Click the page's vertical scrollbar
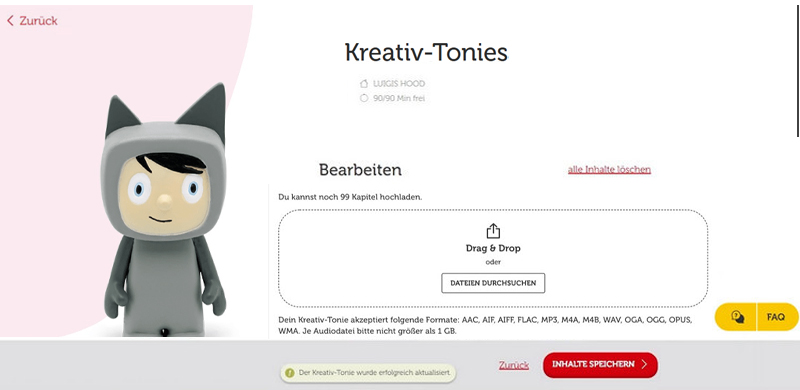This screenshot has width=800, height=390. 797,69
